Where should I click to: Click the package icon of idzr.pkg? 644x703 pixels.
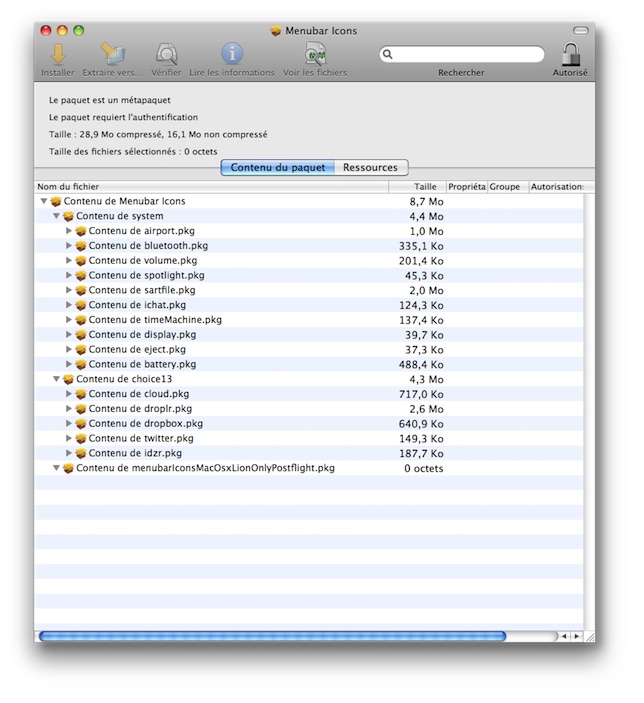point(81,453)
